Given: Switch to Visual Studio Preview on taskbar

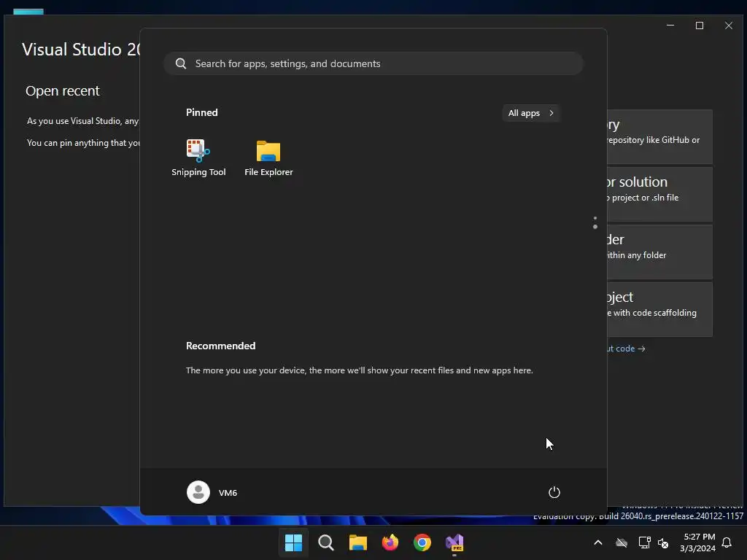Looking at the screenshot, I should coord(454,542).
